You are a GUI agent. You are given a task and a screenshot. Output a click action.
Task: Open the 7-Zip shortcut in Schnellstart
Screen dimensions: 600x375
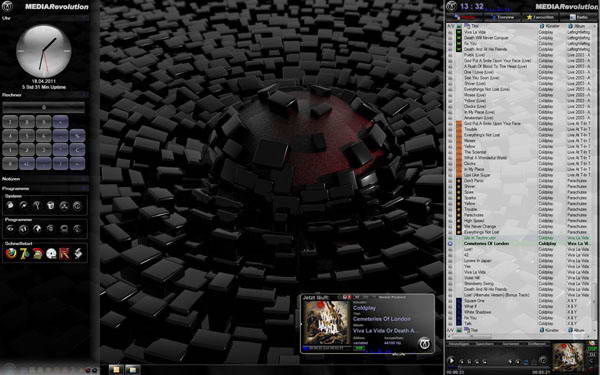[24, 253]
